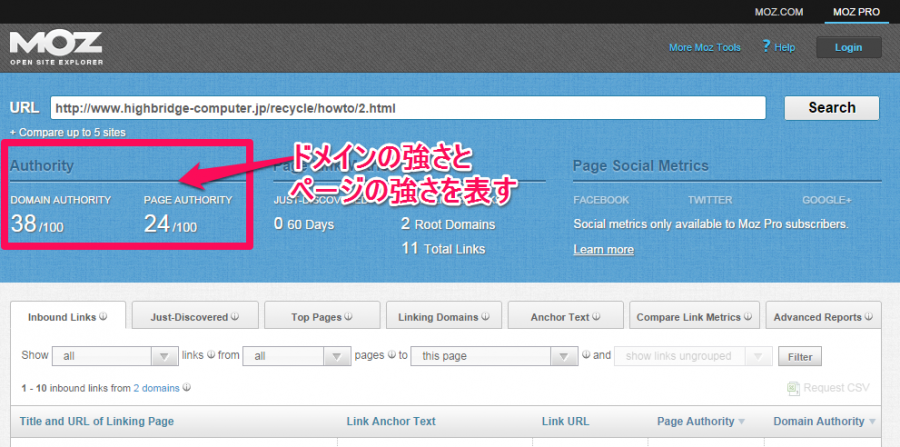Screen dimensions: 900x447
Task: Click 'Page Authority' column header text
Action: click(x=696, y=421)
